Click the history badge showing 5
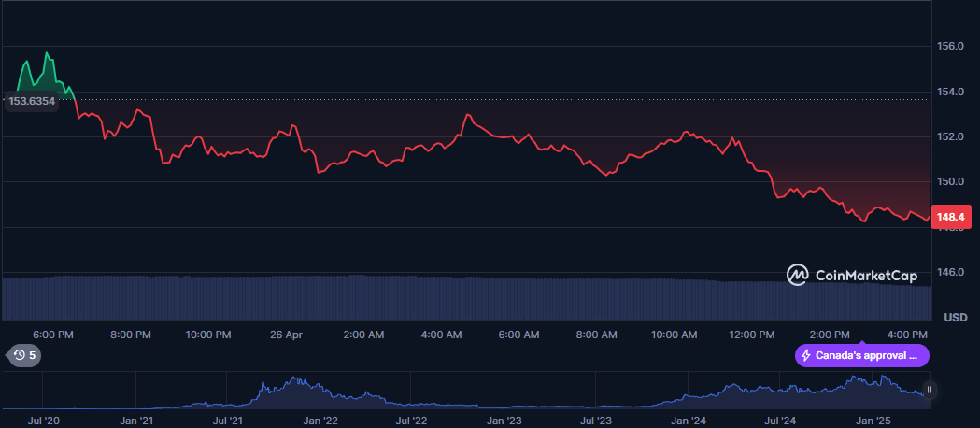 click(x=25, y=355)
